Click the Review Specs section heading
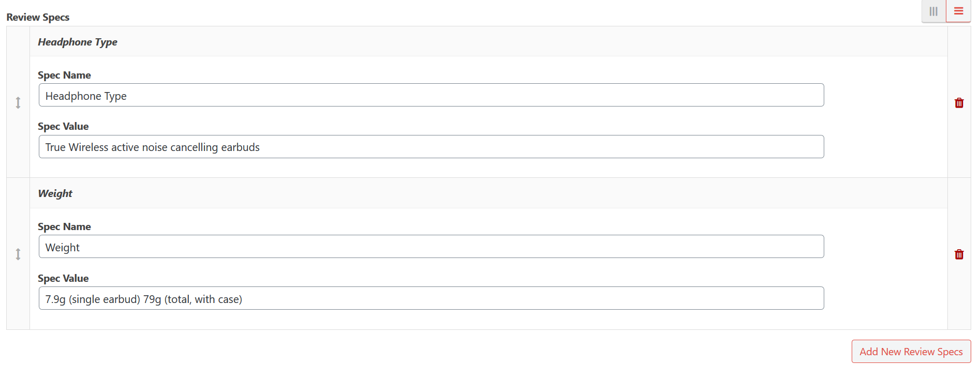980x379 pixels. [x=38, y=17]
